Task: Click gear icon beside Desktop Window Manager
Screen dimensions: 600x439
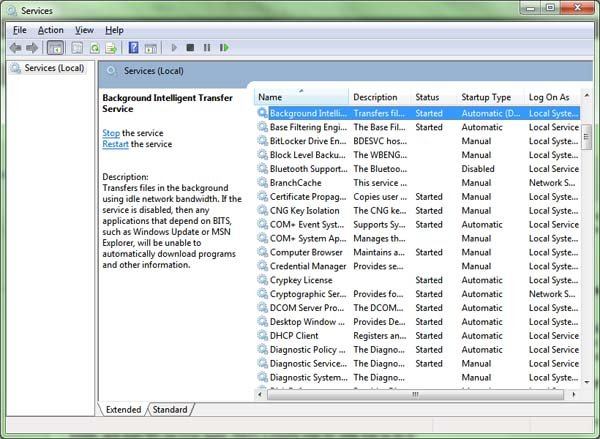Action: [x=262, y=321]
